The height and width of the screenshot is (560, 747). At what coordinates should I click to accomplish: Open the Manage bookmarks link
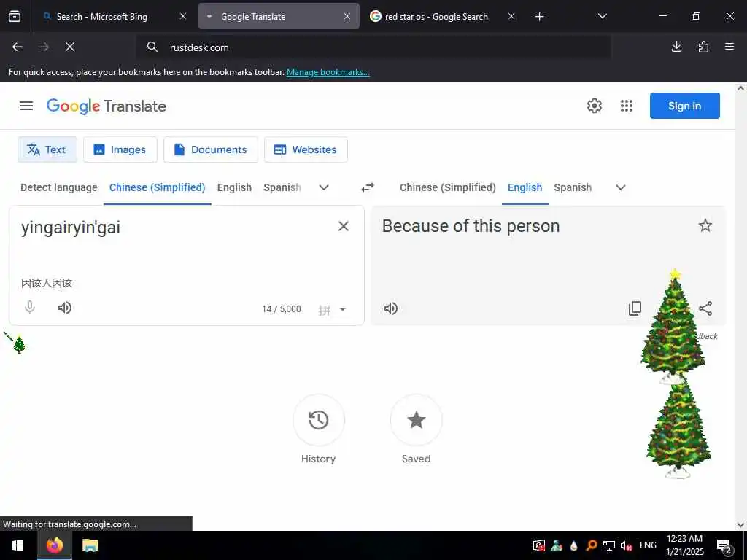click(x=328, y=72)
